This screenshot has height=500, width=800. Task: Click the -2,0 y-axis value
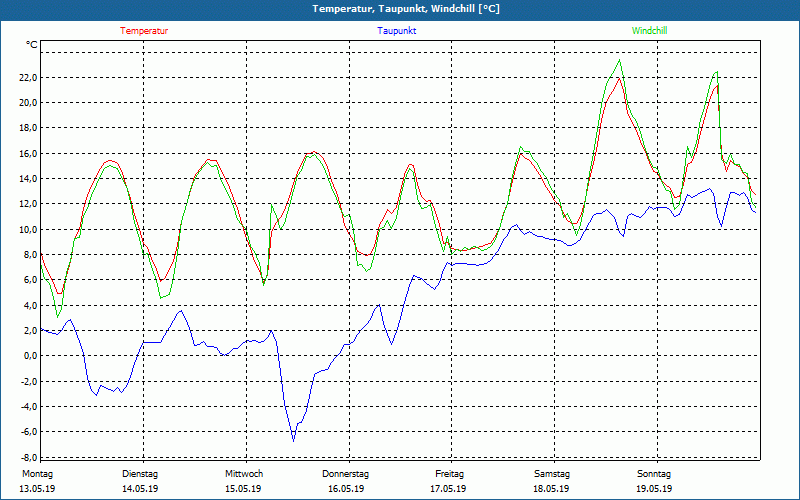(x=29, y=382)
